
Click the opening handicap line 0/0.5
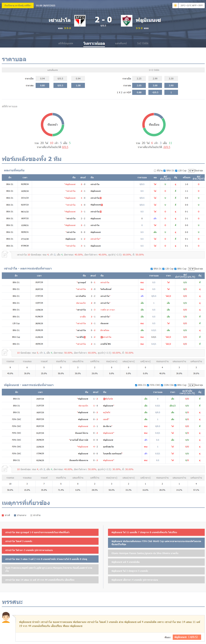tap(60, 78)
